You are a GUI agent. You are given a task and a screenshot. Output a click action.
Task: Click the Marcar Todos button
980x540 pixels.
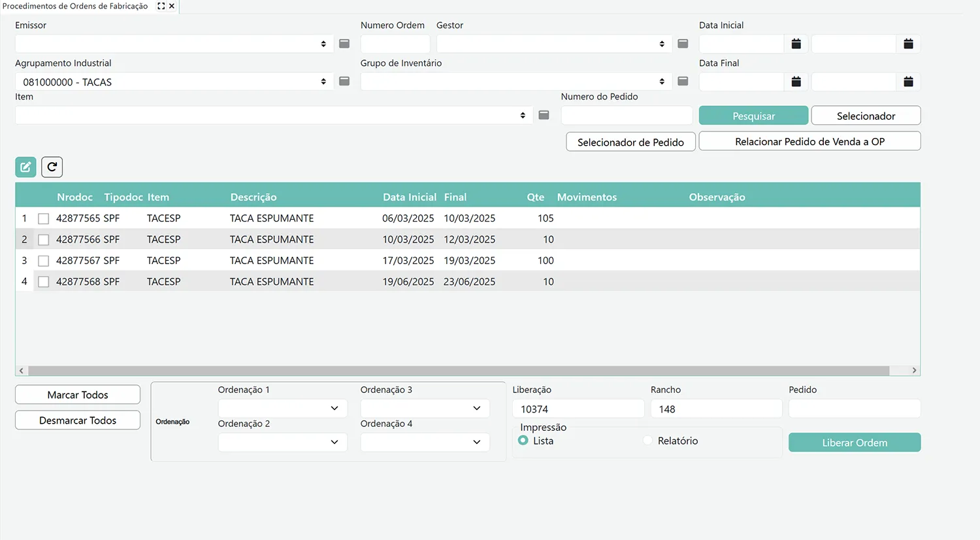click(78, 395)
